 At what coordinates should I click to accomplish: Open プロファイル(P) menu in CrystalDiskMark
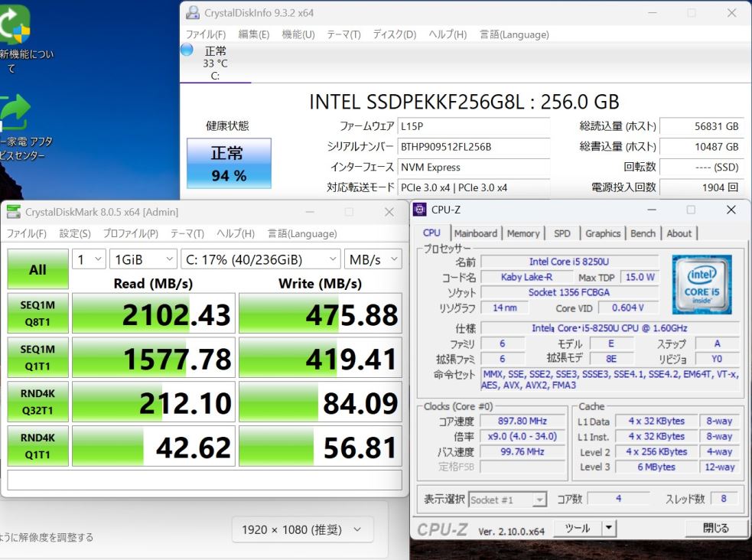[131, 233]
